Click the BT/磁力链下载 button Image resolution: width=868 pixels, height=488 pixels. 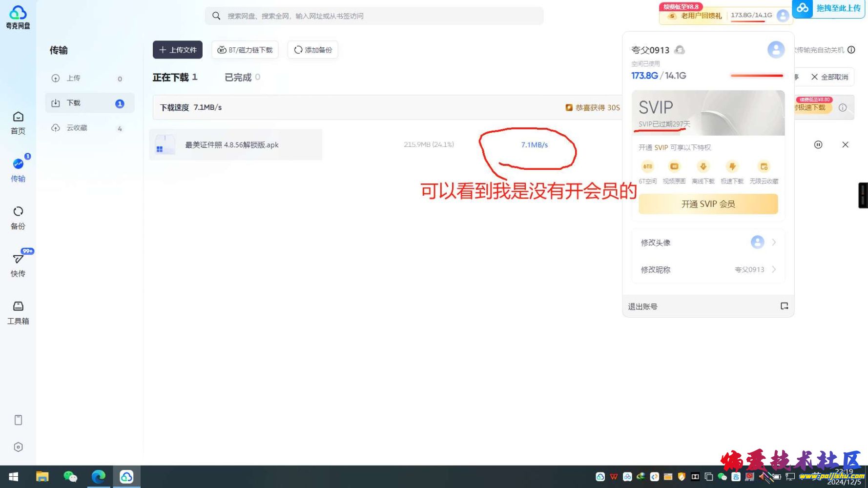click(245, 50)
